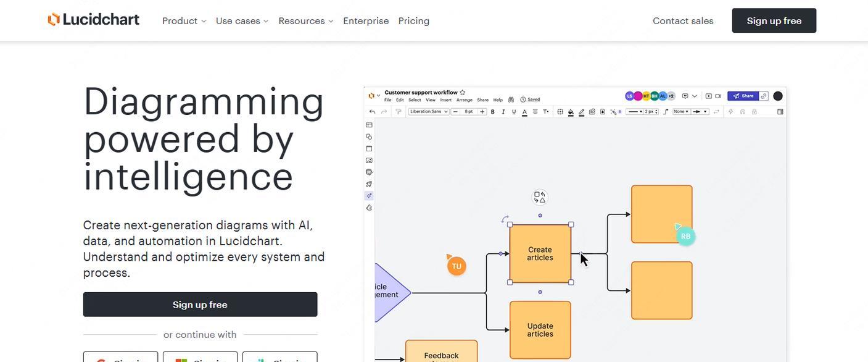Open the image icon in left sidebar
Screen dimensions: 868x362
369,161
